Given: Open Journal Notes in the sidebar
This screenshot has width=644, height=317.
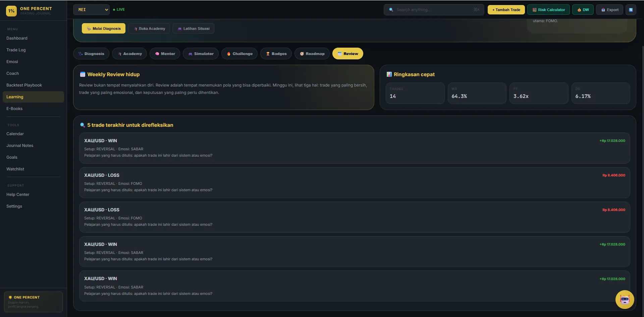Looking at the screenshot, I should 33,146.
